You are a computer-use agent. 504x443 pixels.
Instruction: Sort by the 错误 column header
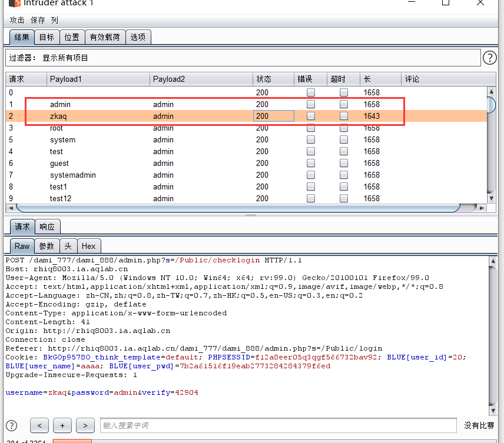tap(310, 79)
